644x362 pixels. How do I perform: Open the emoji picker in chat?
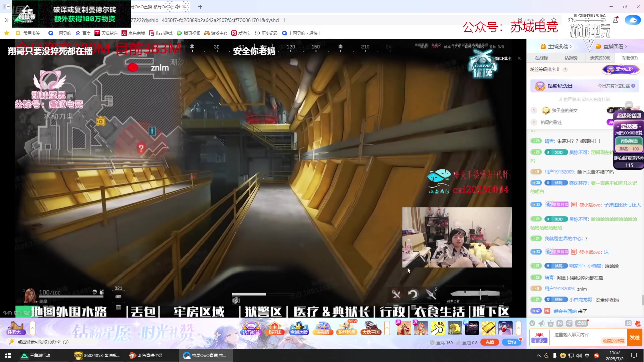tap(532, 323)
